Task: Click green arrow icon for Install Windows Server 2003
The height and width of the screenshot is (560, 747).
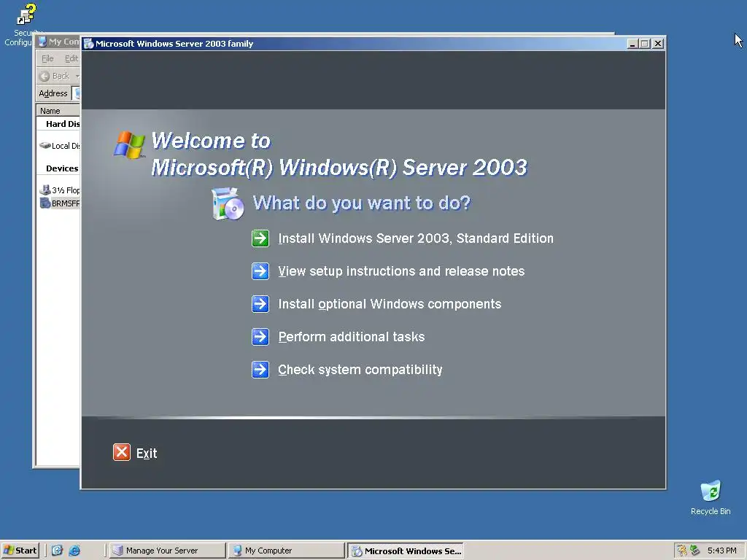Action: click(x=260, y=238)
